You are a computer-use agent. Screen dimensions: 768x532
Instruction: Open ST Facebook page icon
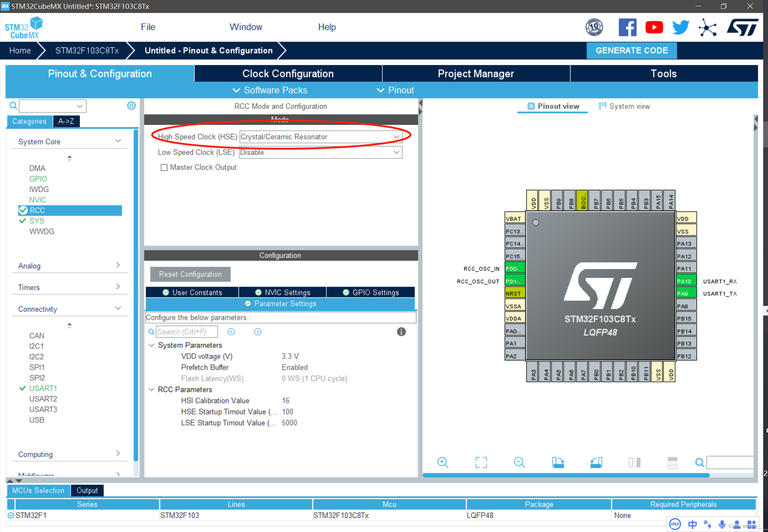628,27
